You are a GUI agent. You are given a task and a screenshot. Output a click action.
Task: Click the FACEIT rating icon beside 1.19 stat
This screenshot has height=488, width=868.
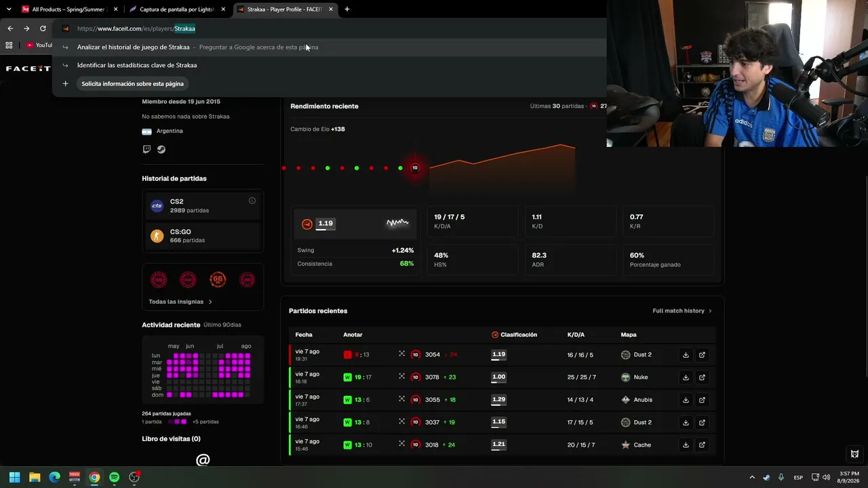tap(307, 224)
